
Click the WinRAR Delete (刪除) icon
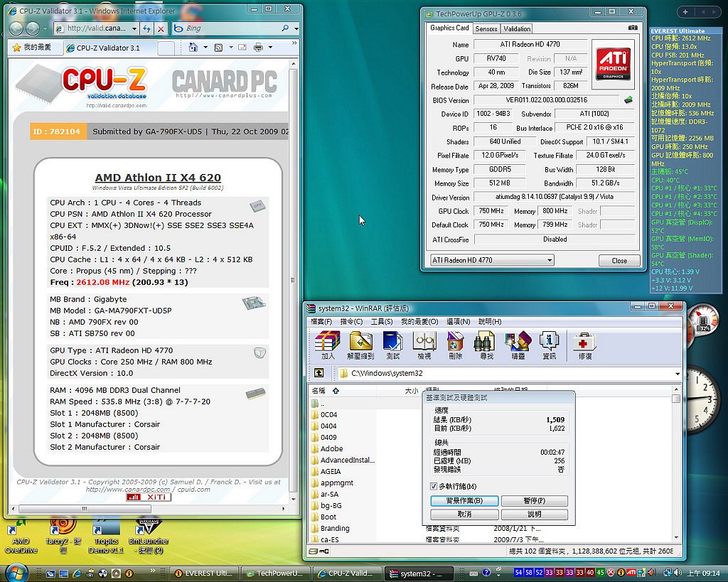pyautogui.click(x=456, y=345)
